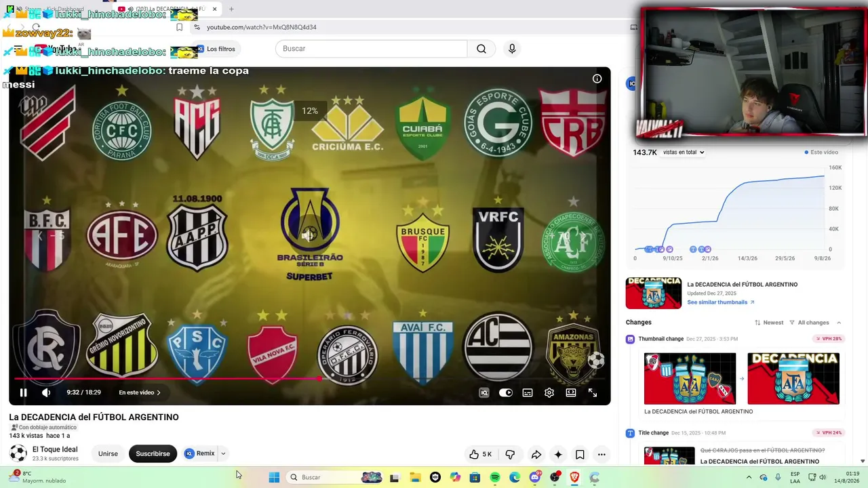Click the 143.7K total views value

(x=645, y=152)
